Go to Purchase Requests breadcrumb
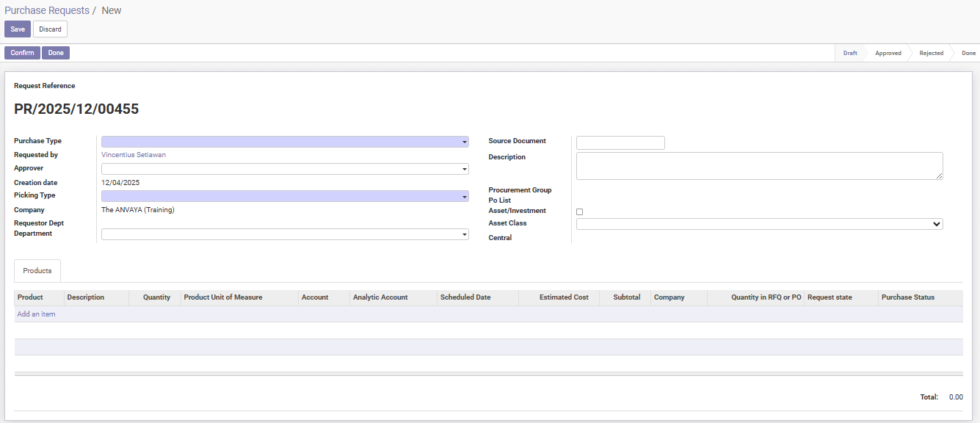980x423 pixels. [x=47, y=10]
